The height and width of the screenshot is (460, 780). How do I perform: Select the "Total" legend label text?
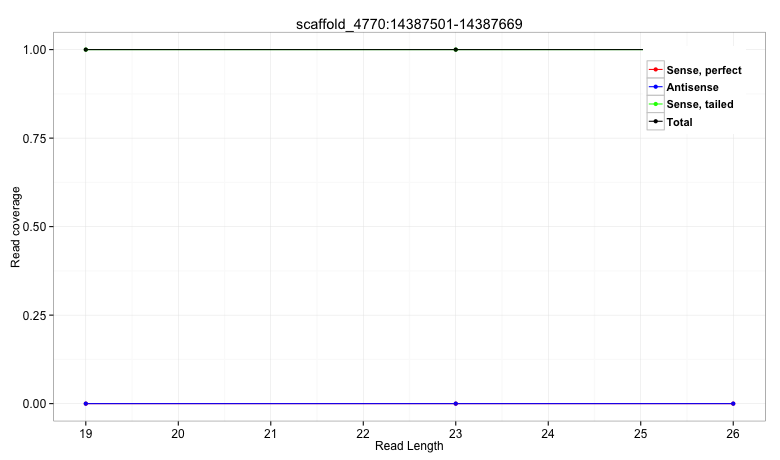[x=680, y=122]
